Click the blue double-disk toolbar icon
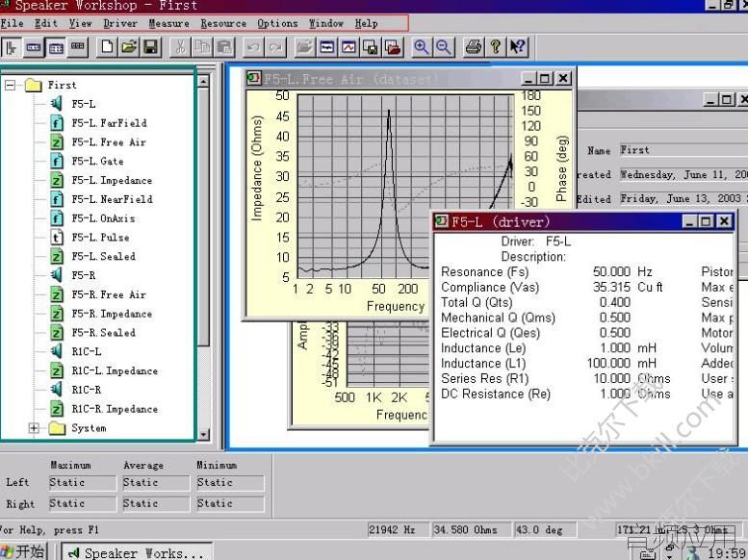Screen dimensions: 748x560 click(x=371, y=47)
